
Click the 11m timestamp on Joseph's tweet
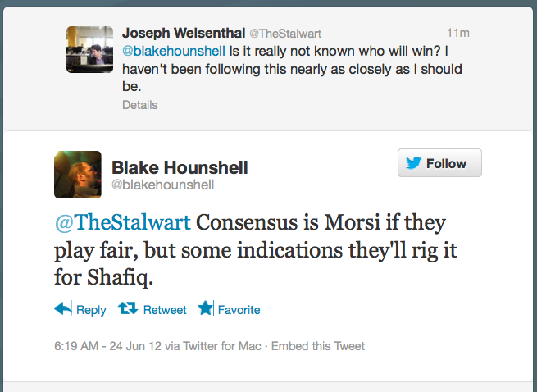(458, 34)
